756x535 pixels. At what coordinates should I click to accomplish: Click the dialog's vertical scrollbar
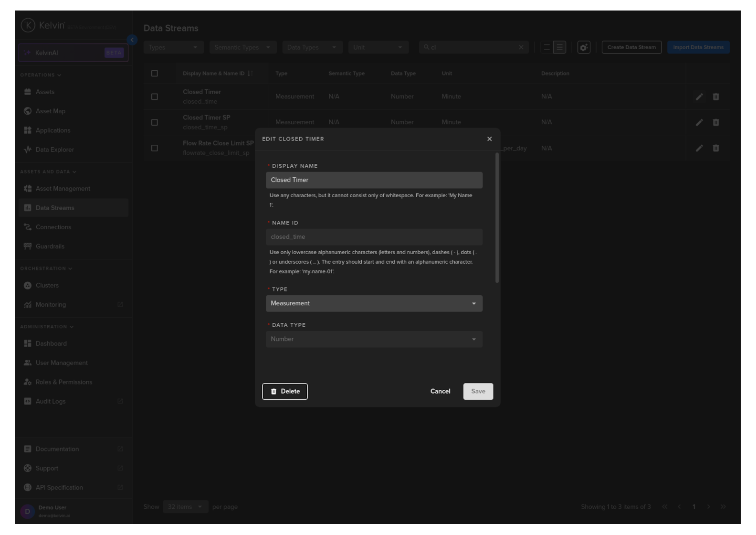pyautogui.click(x=497, y=218)
